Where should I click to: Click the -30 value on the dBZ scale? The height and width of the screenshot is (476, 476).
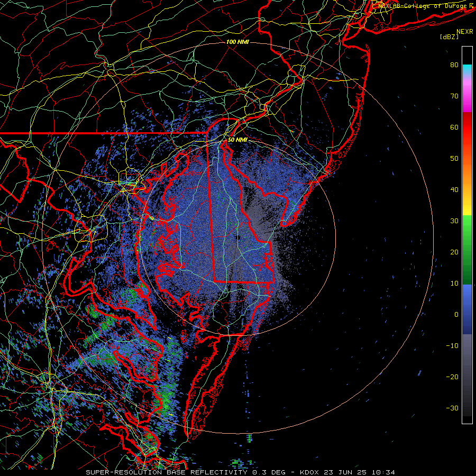tap(452, 408)
